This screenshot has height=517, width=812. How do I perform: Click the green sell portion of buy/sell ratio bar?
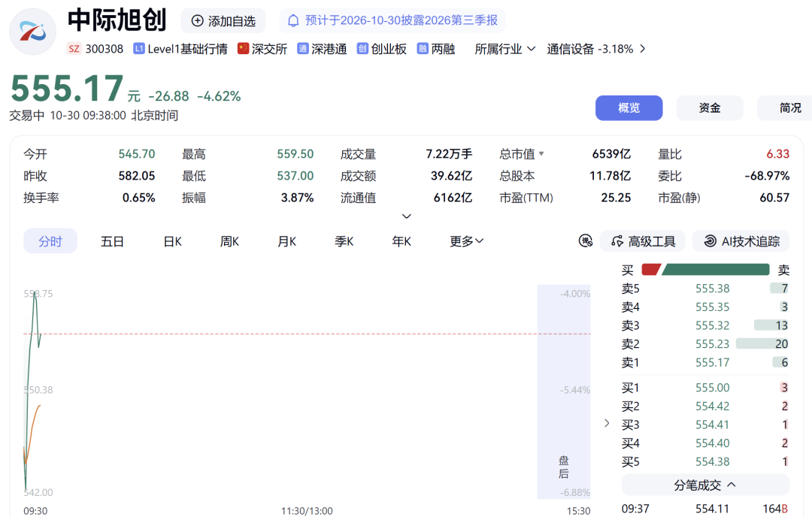click(716, 270)
